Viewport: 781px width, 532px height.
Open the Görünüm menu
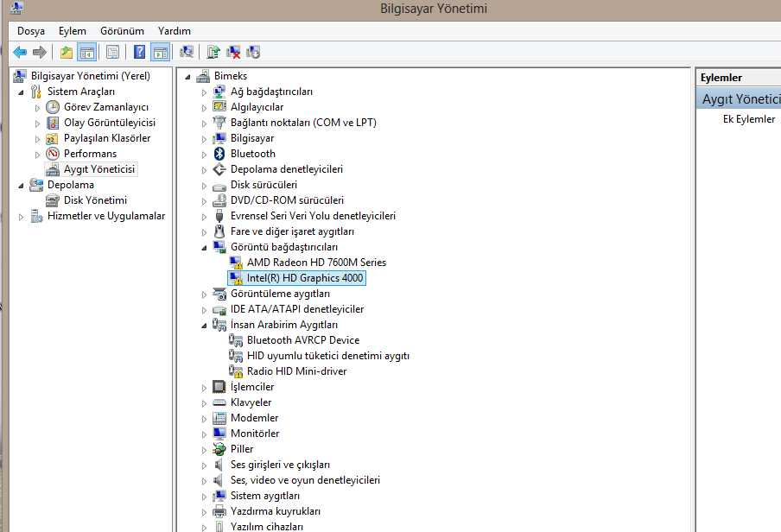point(122,31)
